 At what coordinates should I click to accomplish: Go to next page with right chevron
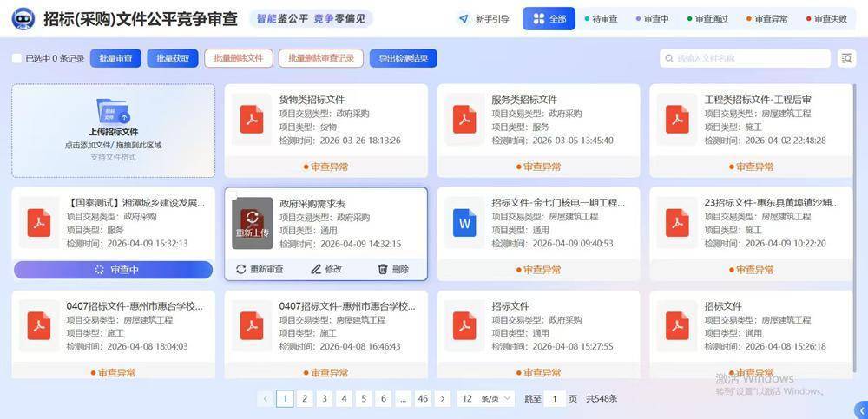pyautogui.click(x=443, y=399)
